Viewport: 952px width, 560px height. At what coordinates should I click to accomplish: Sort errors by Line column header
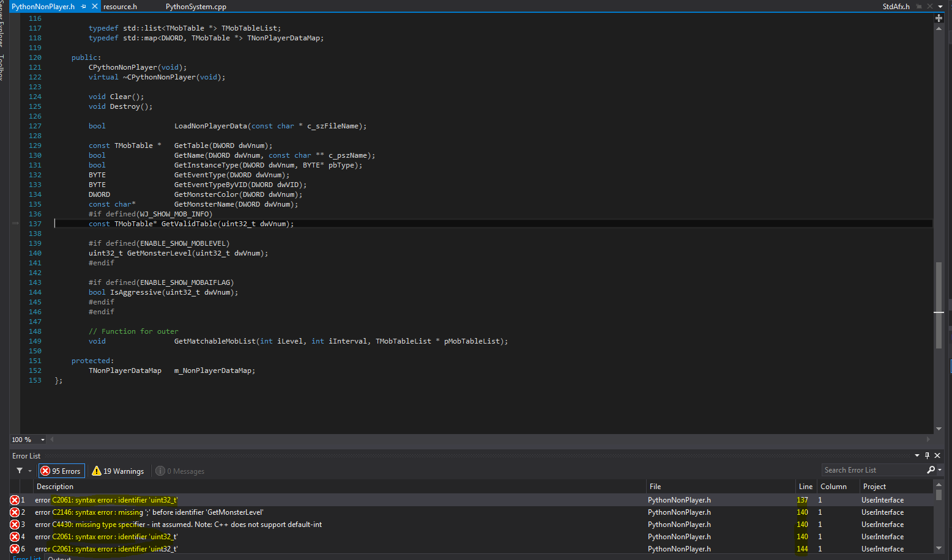click(x=805, y=487)
